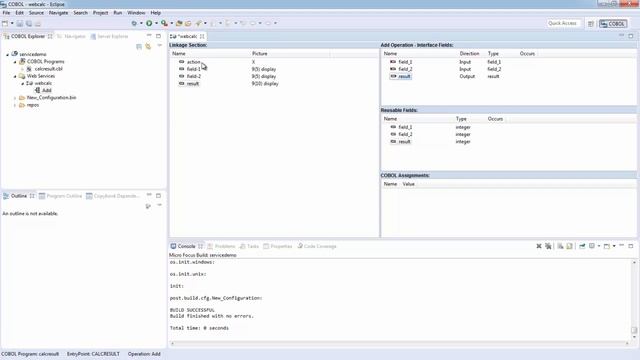
Task: Toggle Link with Editor in COBOL Explorer
Action: (x=148, y=47)
